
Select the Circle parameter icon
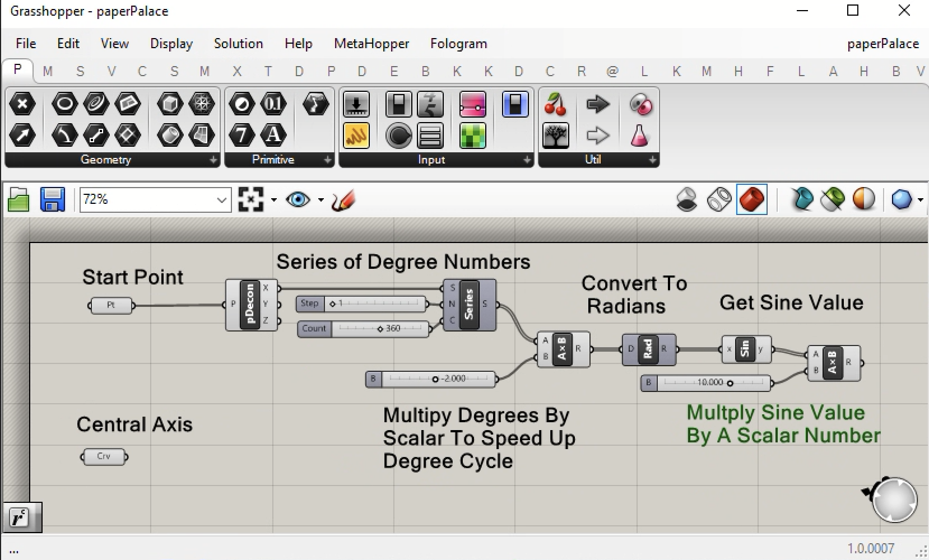pyautogui.click(x=64, y=104)
